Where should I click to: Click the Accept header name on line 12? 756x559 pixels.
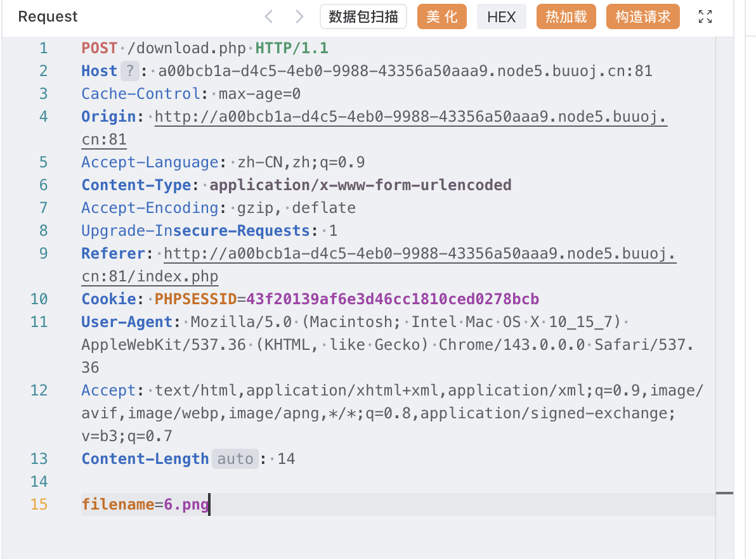[109, 390]
